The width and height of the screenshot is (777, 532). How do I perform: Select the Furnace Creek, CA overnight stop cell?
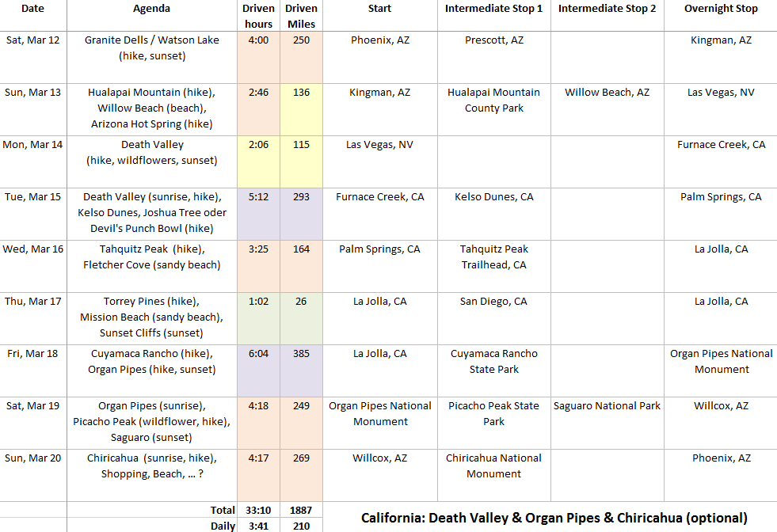(x=721, y=145)
